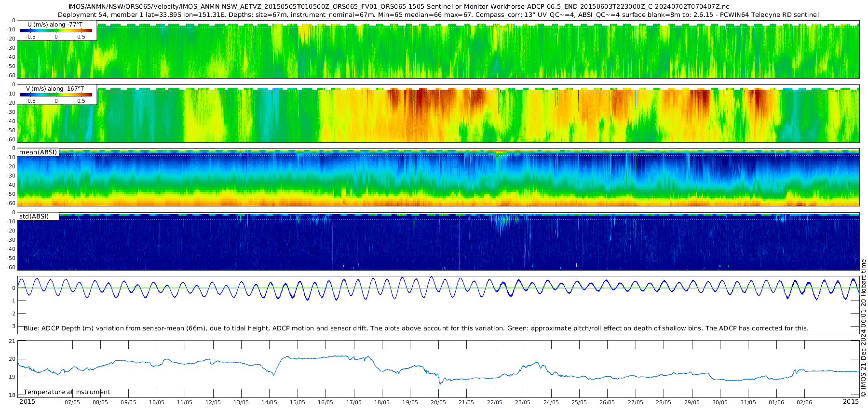Image resolution: width=868 pixels, height=410 pixels.
Task: Click the '-3' tick on the depth variation axis
Action: coord(13,327)
